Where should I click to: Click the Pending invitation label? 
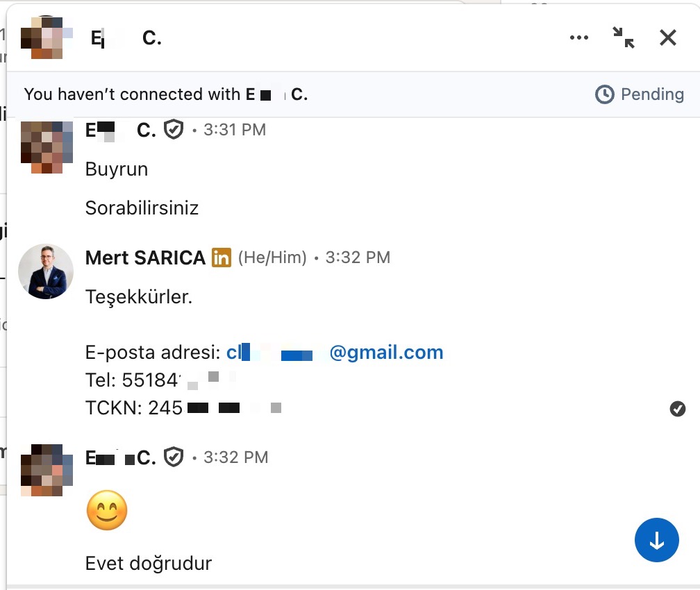pos(652,94)
